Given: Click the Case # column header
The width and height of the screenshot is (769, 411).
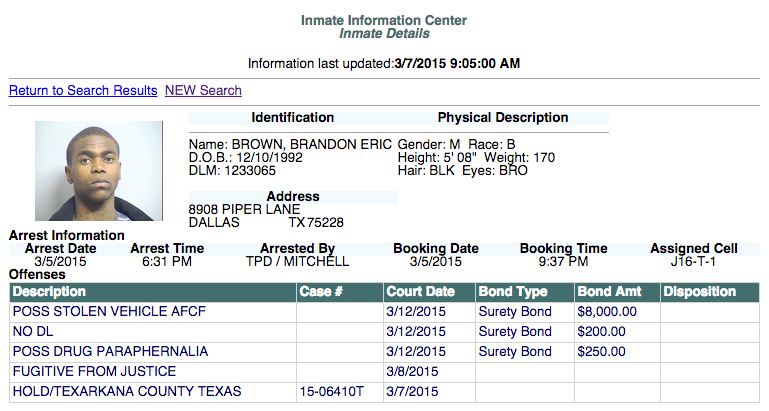Looking at the screenshot, I should click(321, 292).
